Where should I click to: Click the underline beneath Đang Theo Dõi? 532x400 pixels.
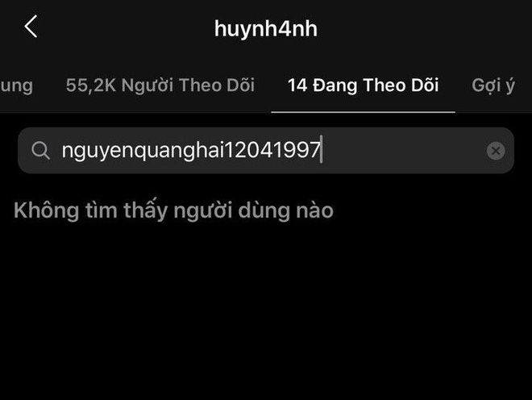pos(363,112)
